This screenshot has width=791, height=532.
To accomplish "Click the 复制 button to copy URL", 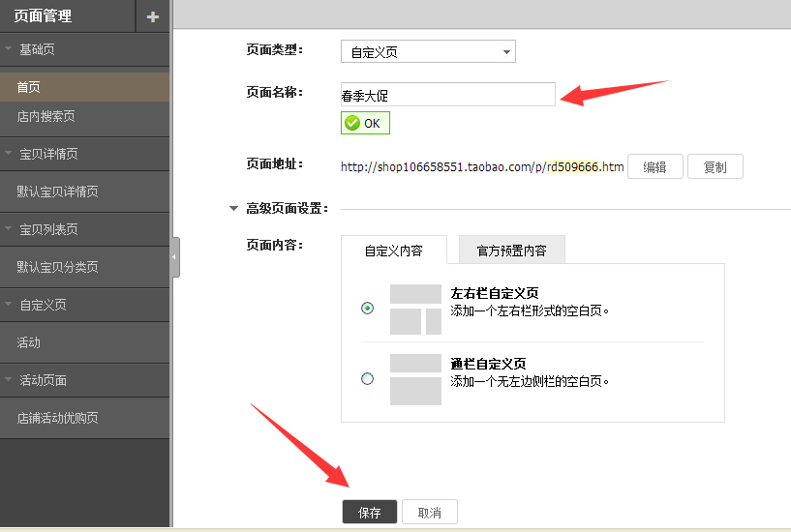I will (715, 167).
